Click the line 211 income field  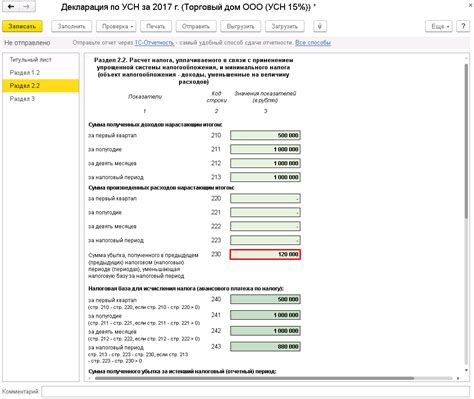pos(265,149)
